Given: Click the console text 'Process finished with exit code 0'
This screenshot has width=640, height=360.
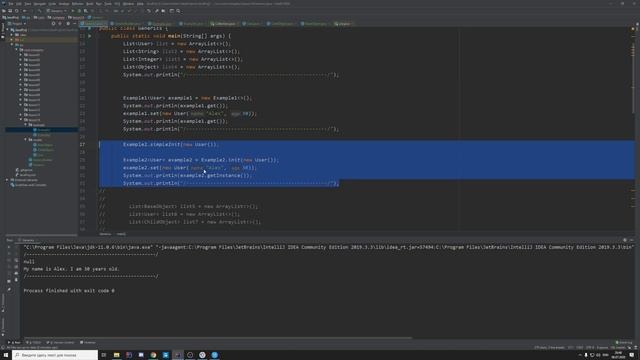Looking at the screenshot, I should [x=69, y=291].
